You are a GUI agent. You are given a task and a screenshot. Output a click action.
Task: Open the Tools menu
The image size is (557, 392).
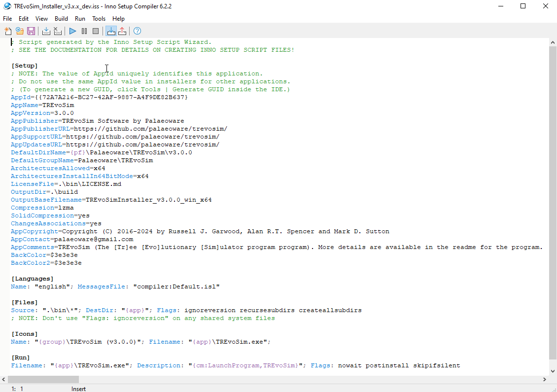[99, 18]
